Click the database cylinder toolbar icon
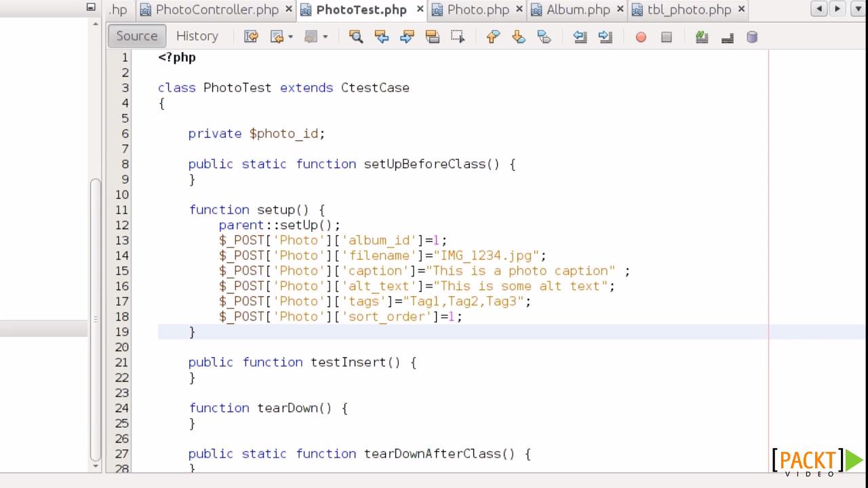The image size is (868, 488). (752, 37)
